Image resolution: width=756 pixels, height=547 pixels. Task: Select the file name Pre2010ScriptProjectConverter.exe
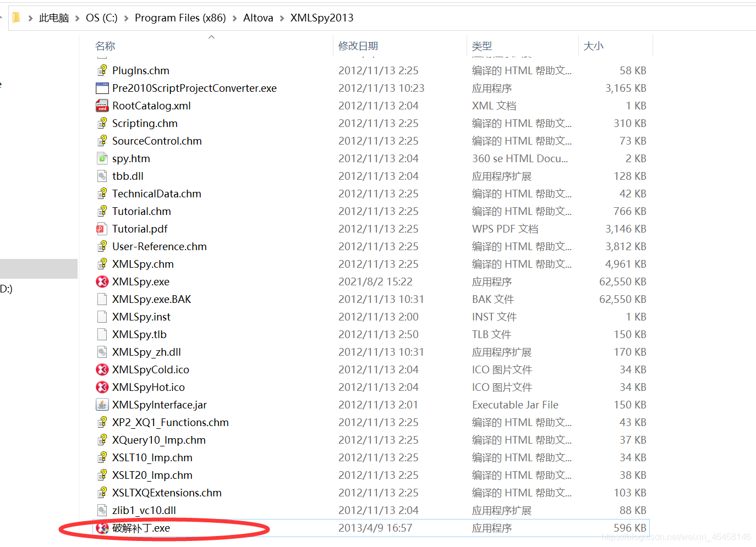coord(194,88)
